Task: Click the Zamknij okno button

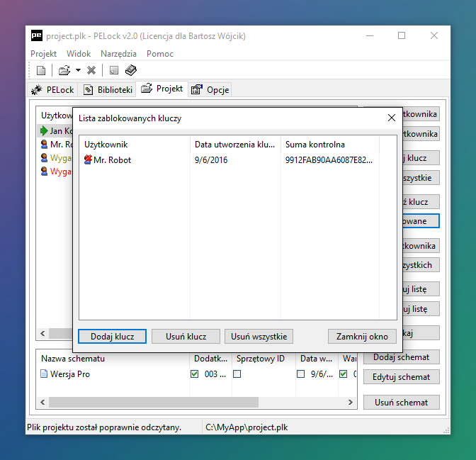Action: (x=362, y=337)
